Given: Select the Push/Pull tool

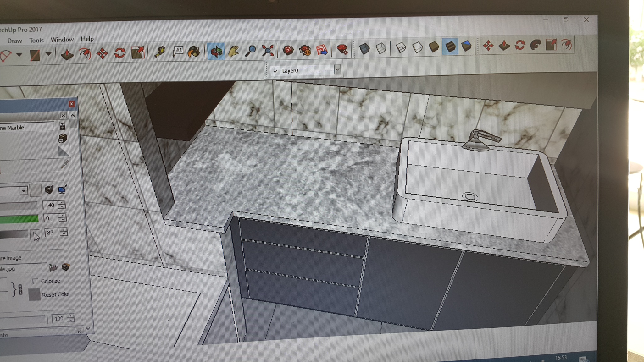Looking at the screenshot, I should click(x=67, y=54).
